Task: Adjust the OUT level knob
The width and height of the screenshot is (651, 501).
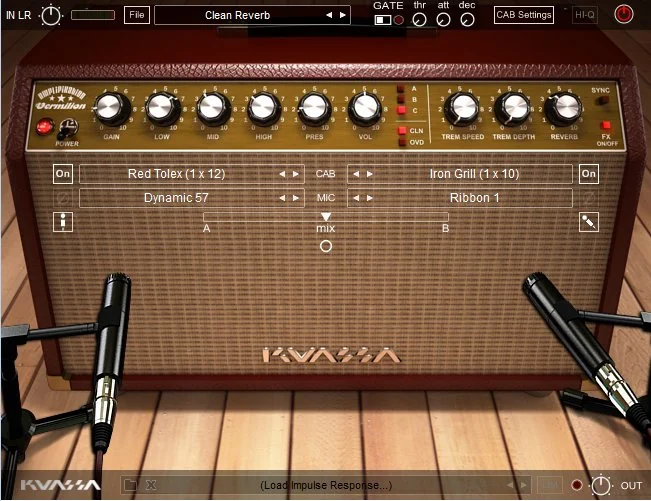Action: click(601, 485)
